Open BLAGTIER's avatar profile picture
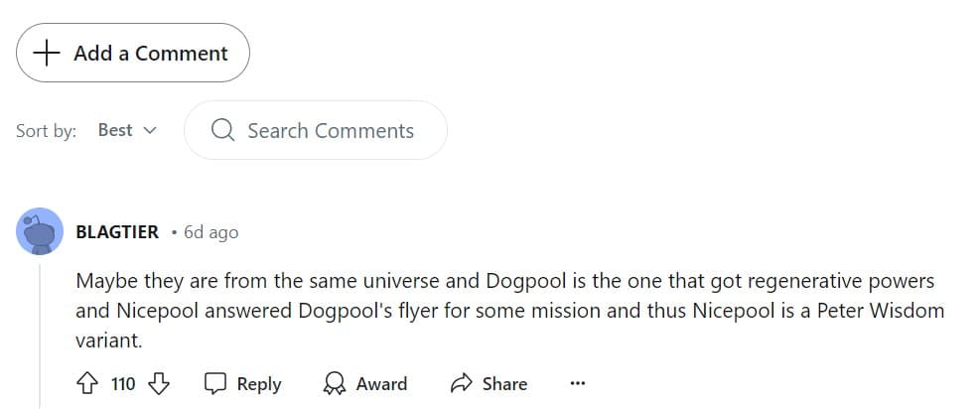 pyautogui.click(x=40, y=232)
